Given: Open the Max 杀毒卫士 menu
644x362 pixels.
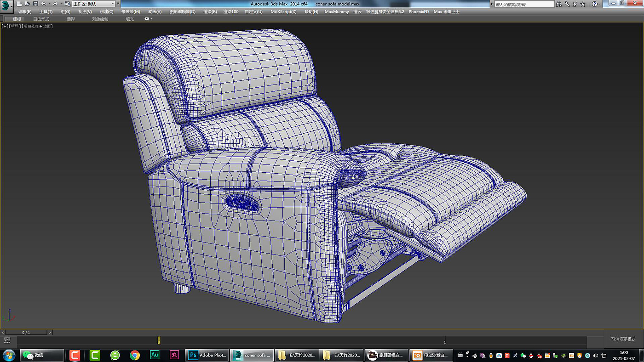Looking at the screenshot, I should pyautogui.click(x=447, y=11).
